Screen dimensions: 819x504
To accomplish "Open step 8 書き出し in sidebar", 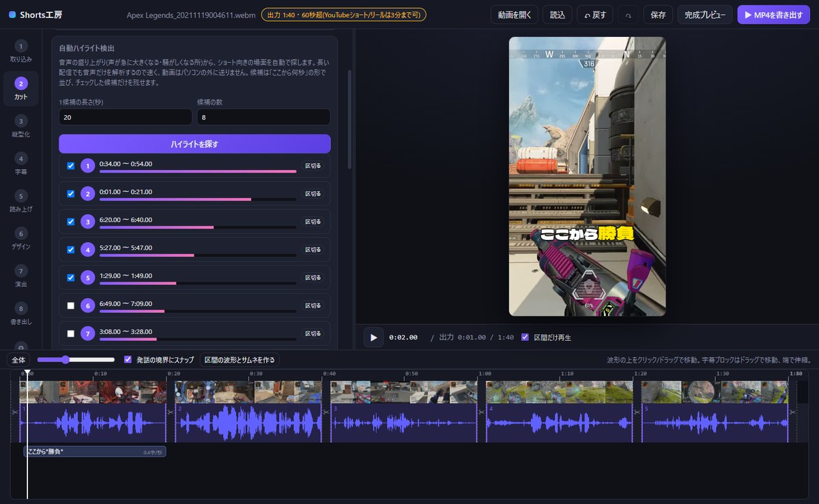I will tap(20, 314).
